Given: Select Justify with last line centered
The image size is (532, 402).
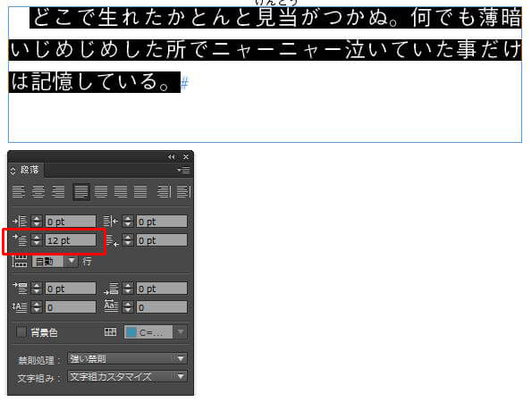Looking at the screenshot, I should [x=101, y=191].
